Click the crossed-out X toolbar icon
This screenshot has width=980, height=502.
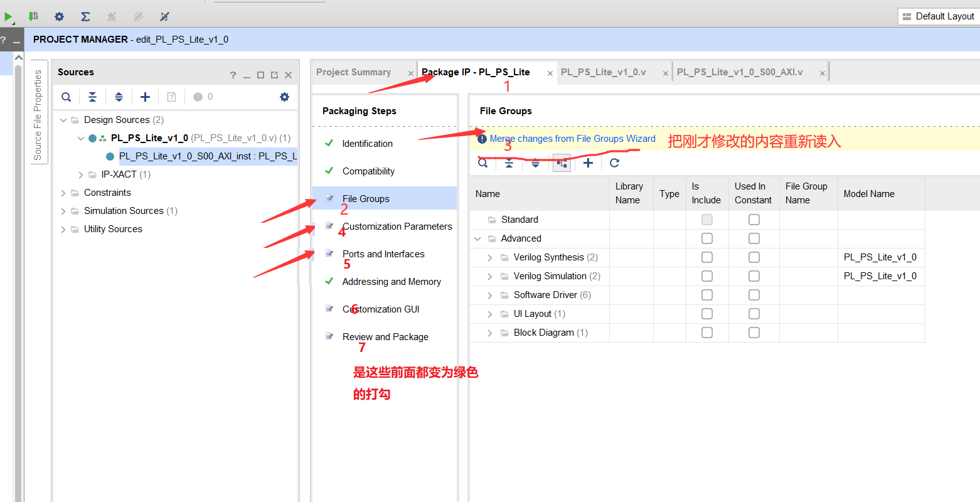coord(164,16)
